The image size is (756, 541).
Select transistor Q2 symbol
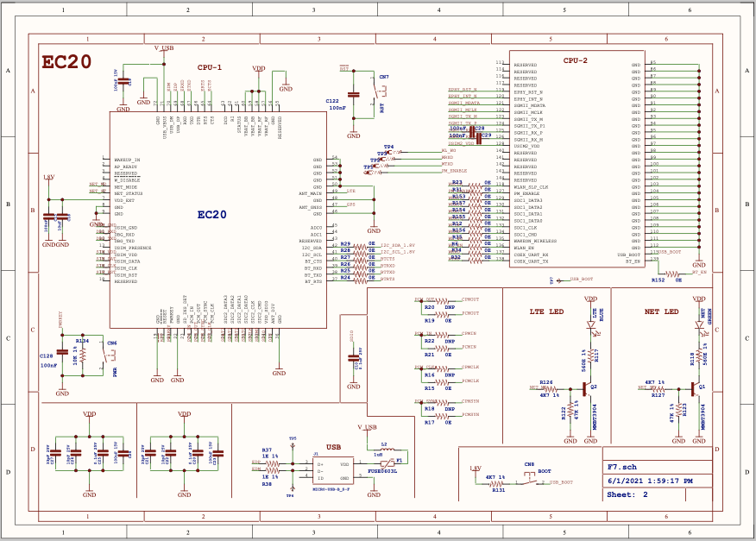(587, 389)
